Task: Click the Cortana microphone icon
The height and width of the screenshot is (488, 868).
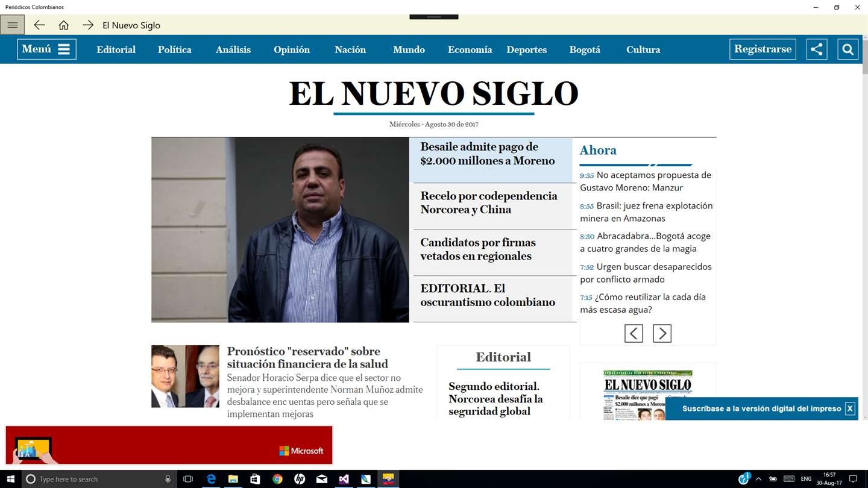Action: [x=168, y=479]
